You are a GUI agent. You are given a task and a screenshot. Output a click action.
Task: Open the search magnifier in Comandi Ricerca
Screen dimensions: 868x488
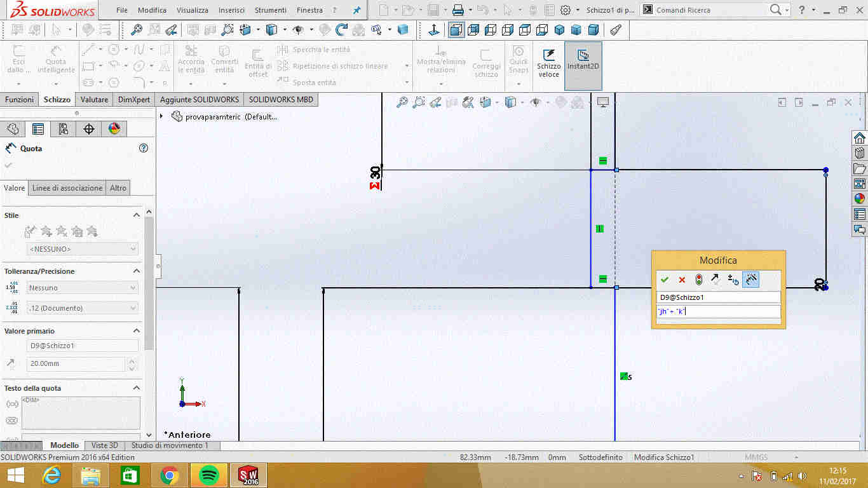(x=776, y=10)
